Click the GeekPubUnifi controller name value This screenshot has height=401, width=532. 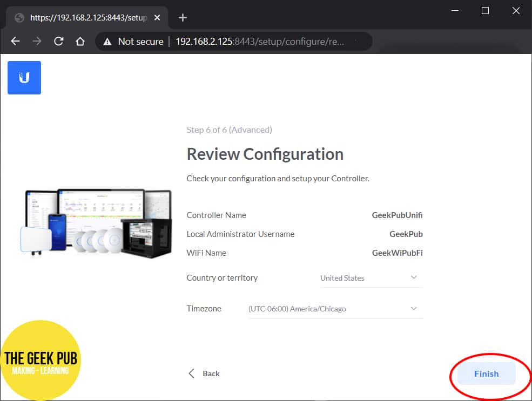coord(397,215)
